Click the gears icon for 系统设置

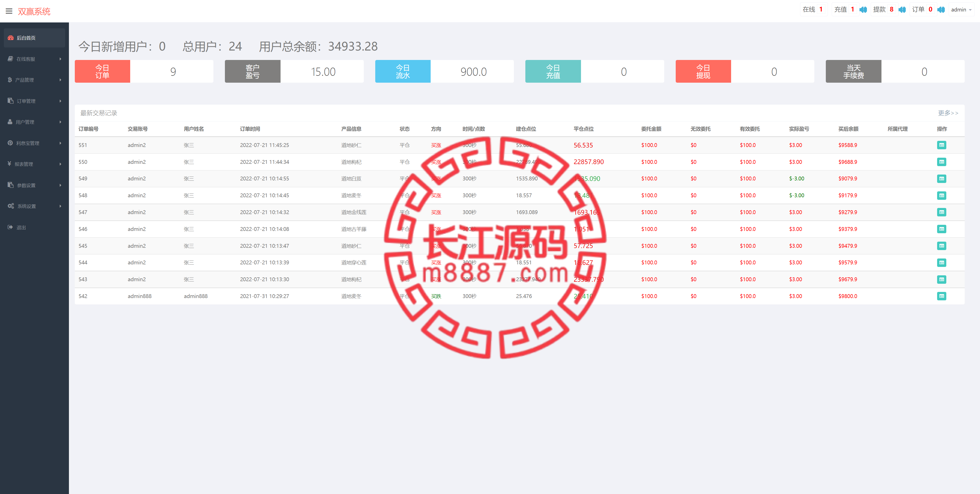[x=11, y=206]
